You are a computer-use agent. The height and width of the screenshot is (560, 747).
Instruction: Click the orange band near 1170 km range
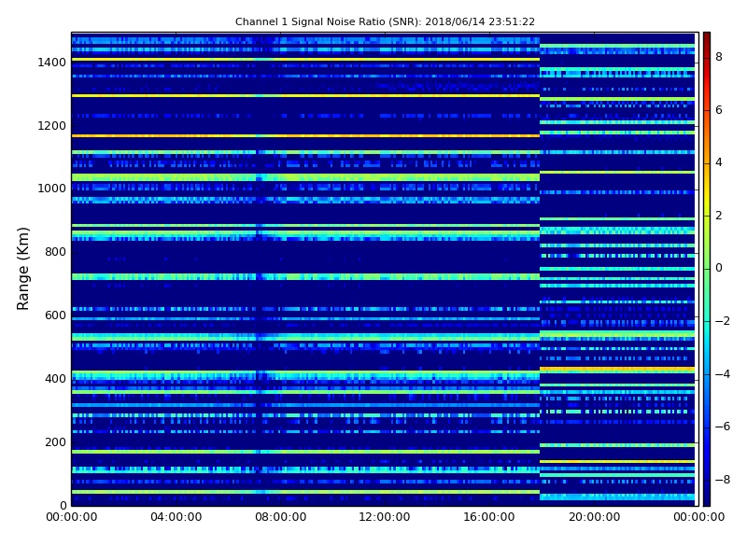click(305, 135)
